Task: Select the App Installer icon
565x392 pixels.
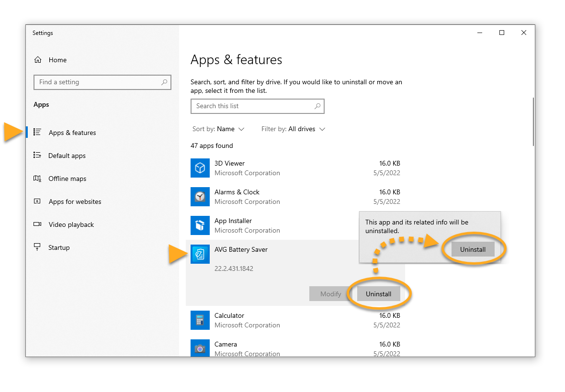Action: tap(200, 225)
